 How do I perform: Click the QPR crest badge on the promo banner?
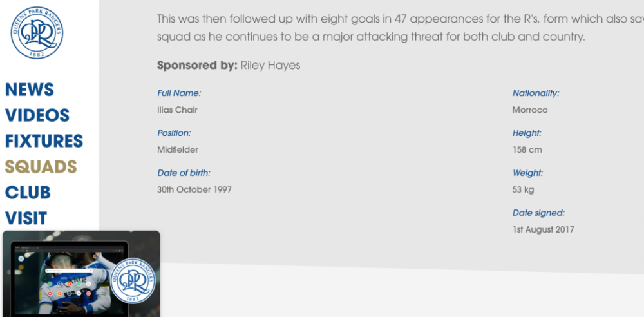click(133, 280)
